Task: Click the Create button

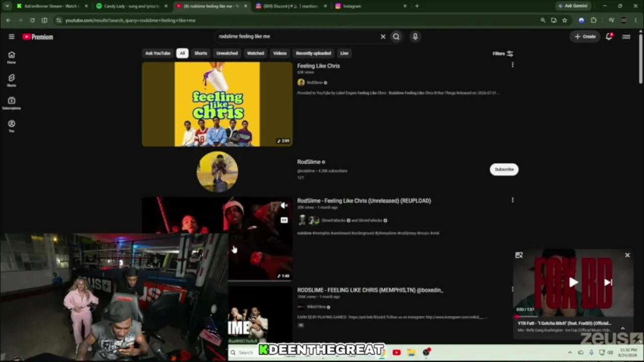Action: [x=585, y=37]
